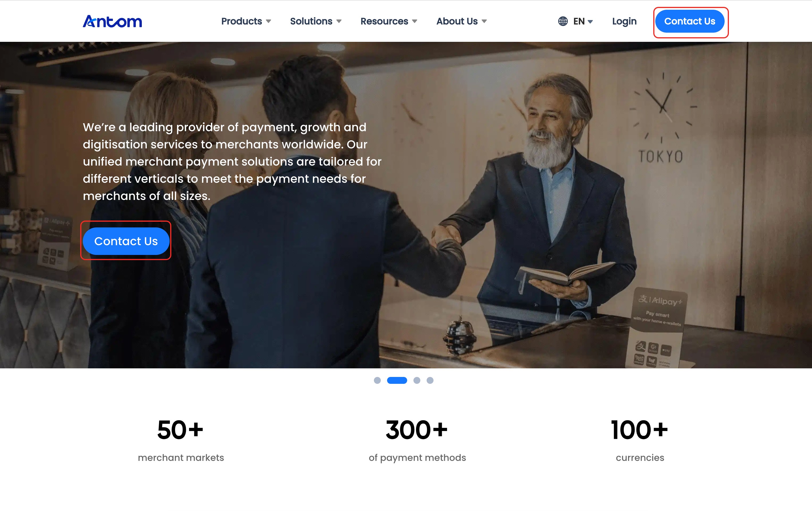Jump to the fourth carousel slide dot
Screen dimensions: 812x511
[x=430, y=380]
